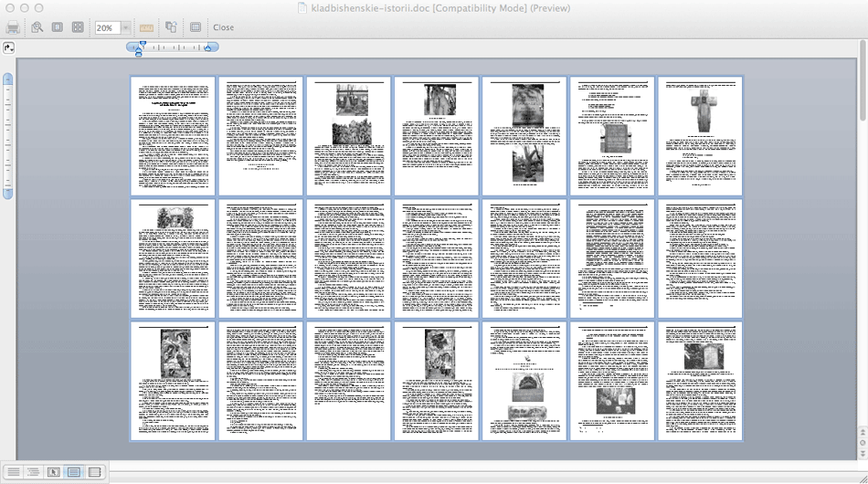Select Print Layout view button
This screenshot has height=484, width=868.
click(74, 472)
